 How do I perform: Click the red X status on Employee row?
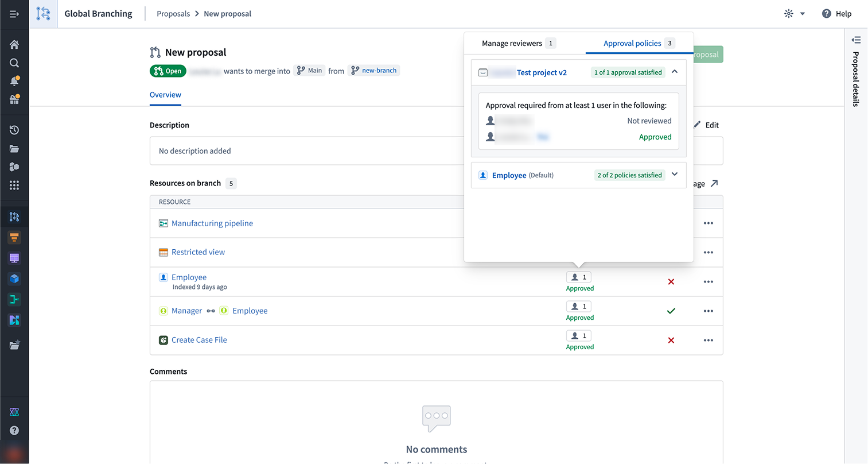pos(671,282)
